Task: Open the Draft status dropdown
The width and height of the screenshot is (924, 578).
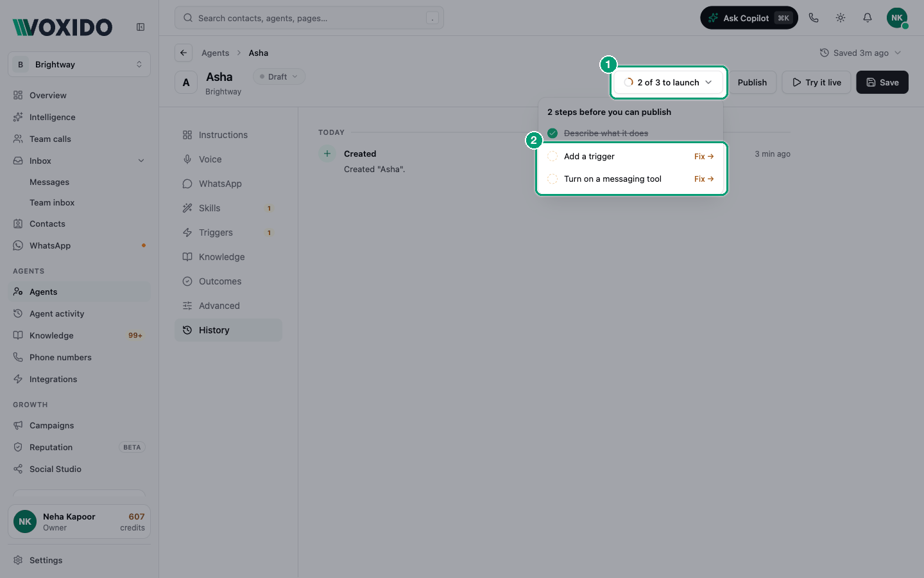Action: click(x=279, y=76)
